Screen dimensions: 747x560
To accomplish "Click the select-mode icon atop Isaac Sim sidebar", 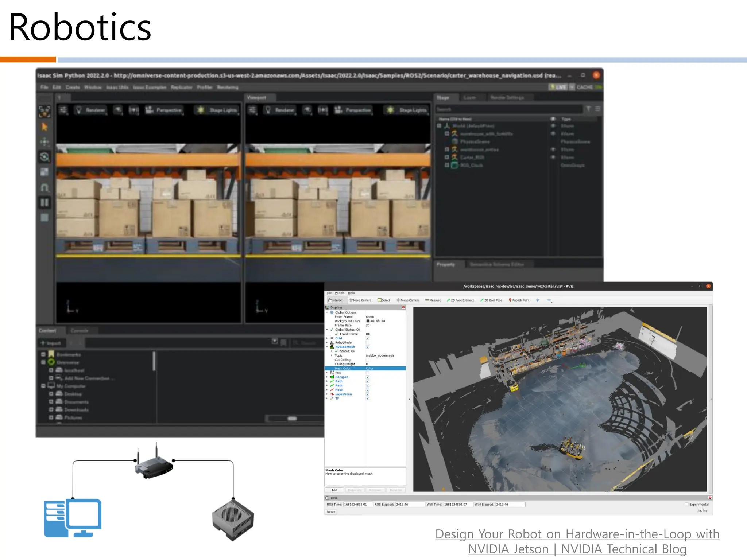I will pyautogui.click(x=44, y=112).
